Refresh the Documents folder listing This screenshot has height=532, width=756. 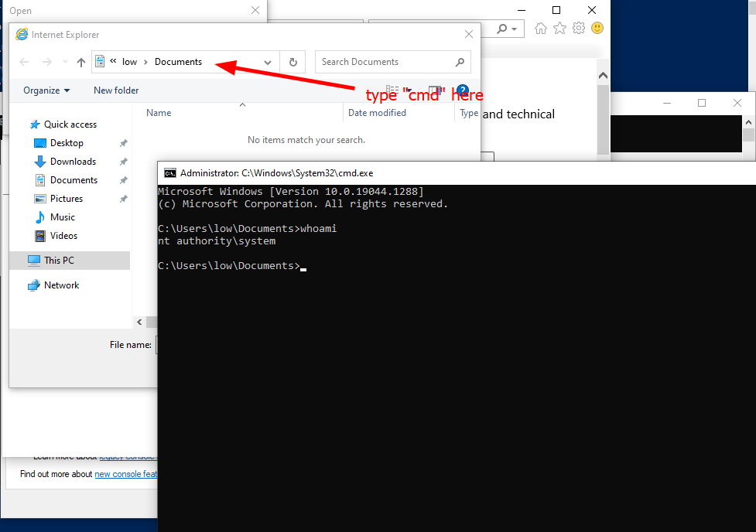click(x=292, y=62)
